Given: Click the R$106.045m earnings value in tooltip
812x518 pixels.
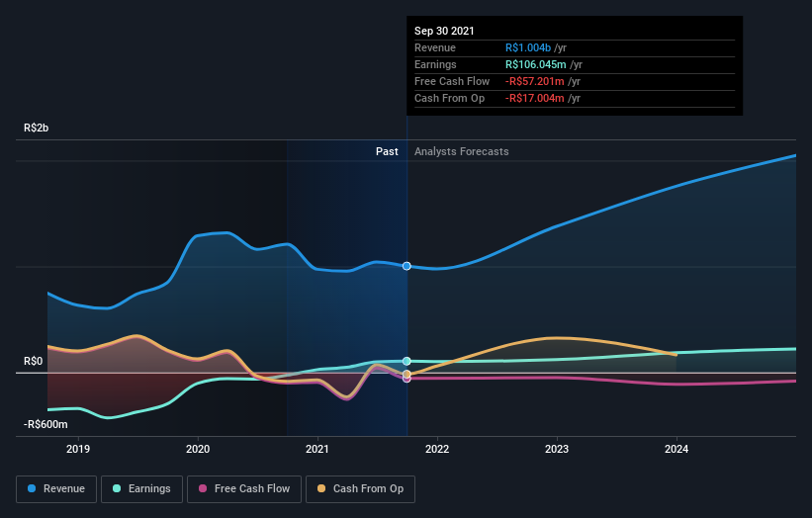Looking at the screenshot, I should pyautogui.click(x=536, y=64).
